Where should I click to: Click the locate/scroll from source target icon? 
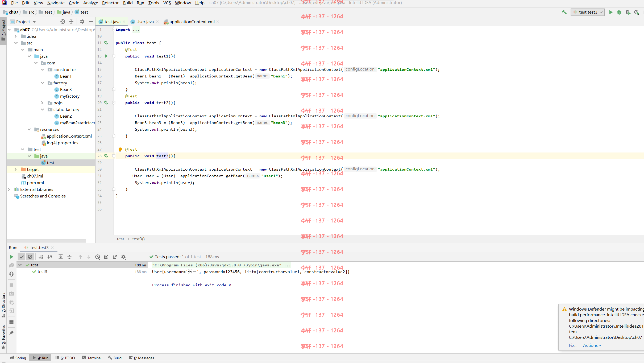tap(63, 22)
